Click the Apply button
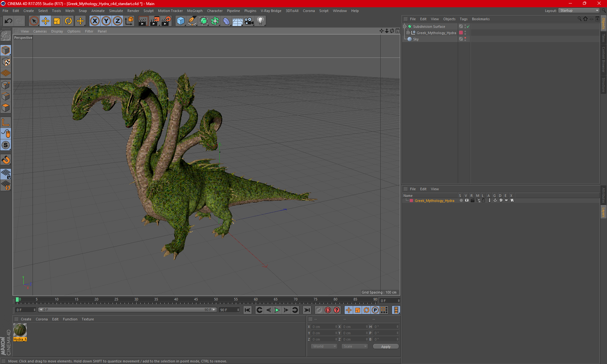This screenshot has width=607, height=364. click(x=386, y=347)
